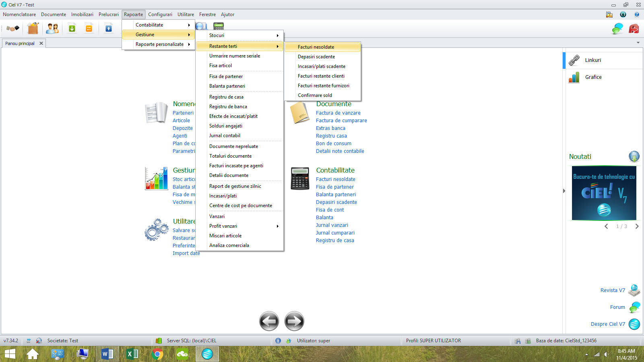Show next news slide arrow
This screenshot has height=362, width=644.
637,226
